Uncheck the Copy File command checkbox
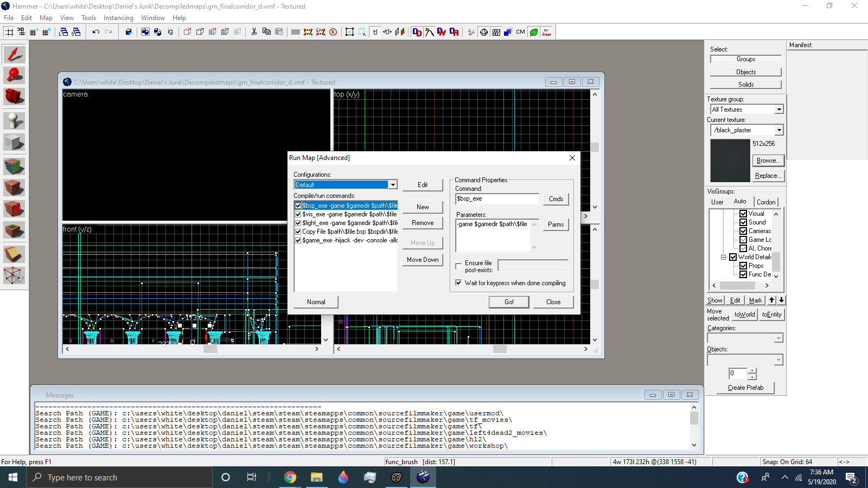Screen dimensions: 868x488 pos(298,232)
